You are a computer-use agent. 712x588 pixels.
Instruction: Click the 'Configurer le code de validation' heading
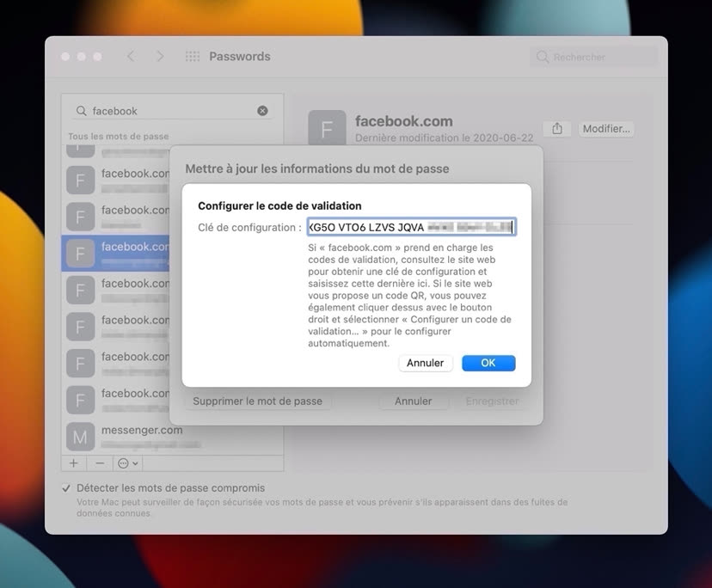coord(279,205)
